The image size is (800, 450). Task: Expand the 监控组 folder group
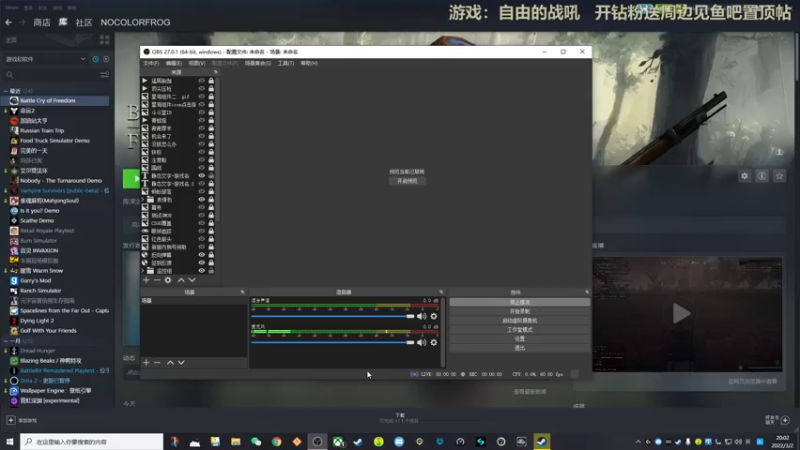143,270
